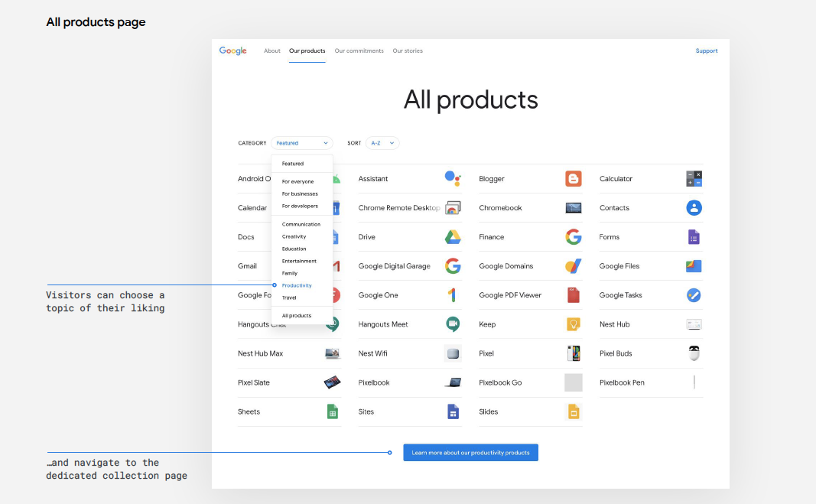Open the Docs product link
The height and width of the screenshot is (504, 816).
(x=246, y=237)
